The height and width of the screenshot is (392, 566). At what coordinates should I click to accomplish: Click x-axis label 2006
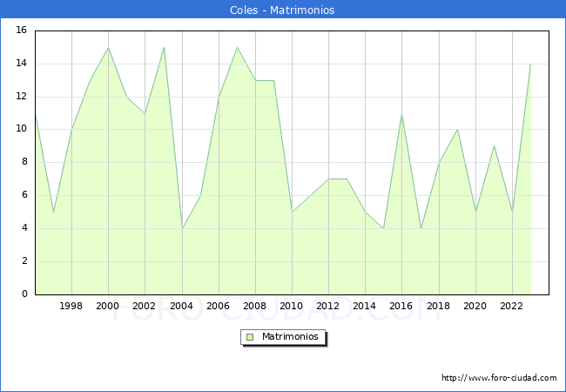[218, 306]
